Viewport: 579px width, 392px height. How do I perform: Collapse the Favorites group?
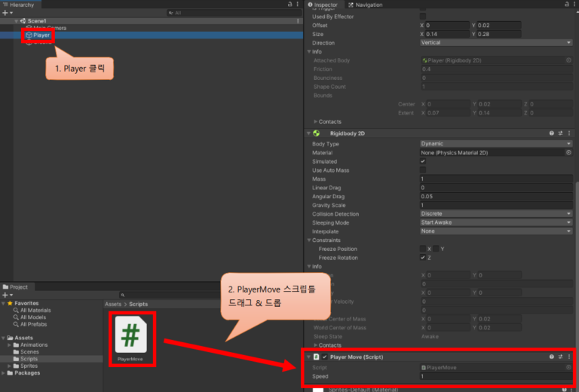[3, 303]
